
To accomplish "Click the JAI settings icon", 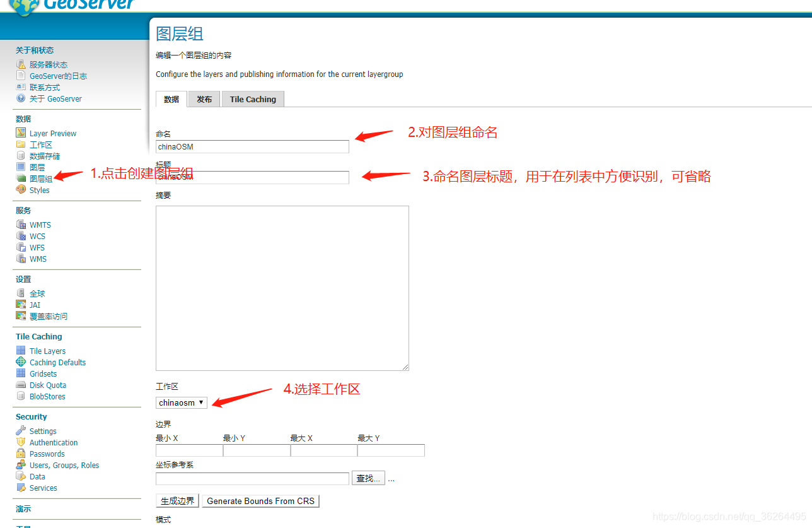I will [21, 305].
